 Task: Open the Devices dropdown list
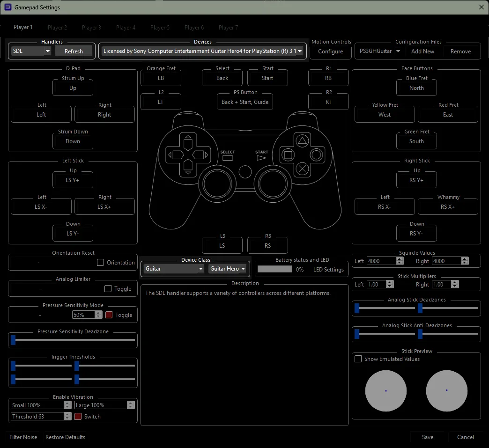point(202,51)
